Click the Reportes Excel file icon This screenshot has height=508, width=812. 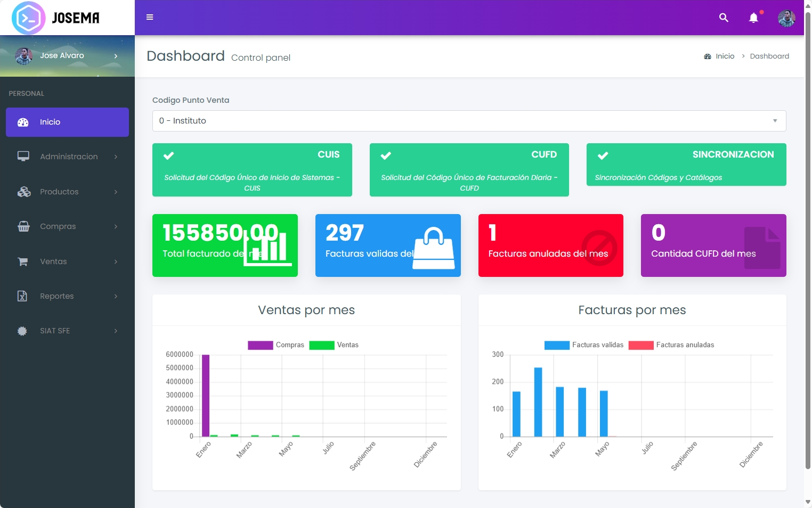pos(22,296)
